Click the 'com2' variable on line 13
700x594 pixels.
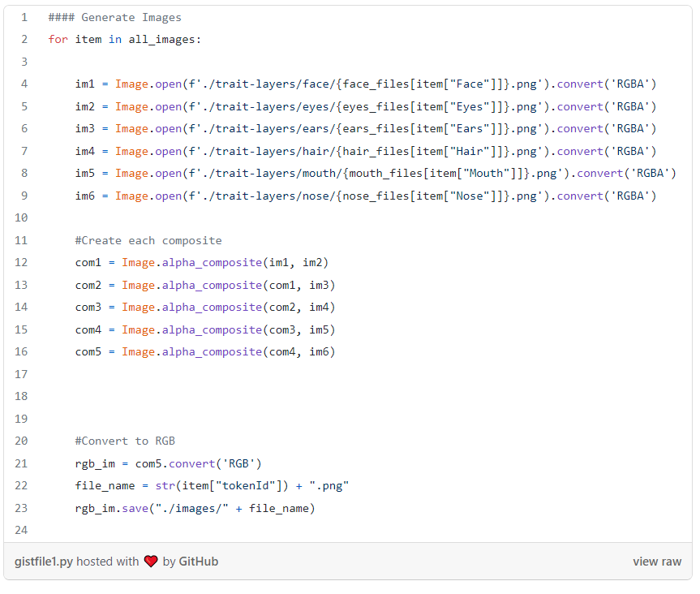[88, 285]
